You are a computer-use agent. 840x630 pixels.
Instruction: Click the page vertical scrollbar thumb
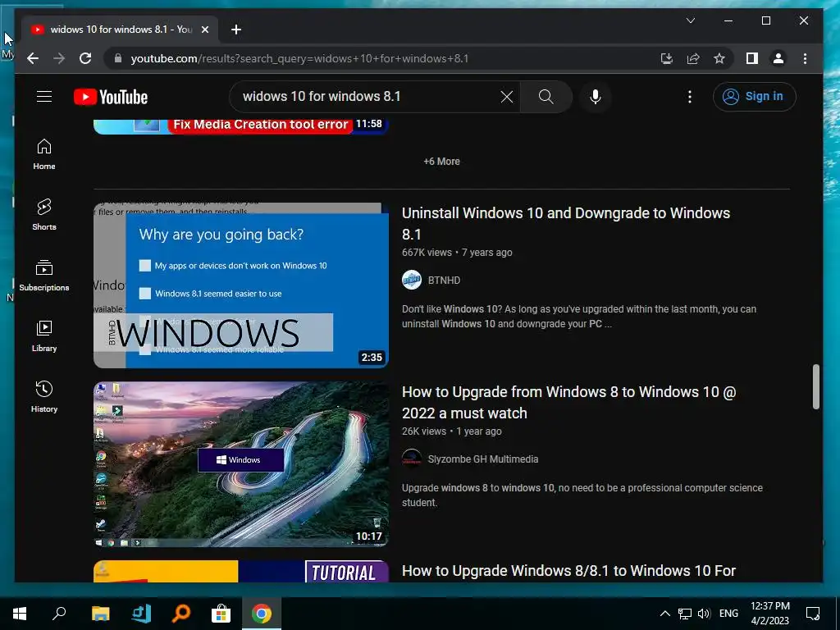click(x=815, y=387)
